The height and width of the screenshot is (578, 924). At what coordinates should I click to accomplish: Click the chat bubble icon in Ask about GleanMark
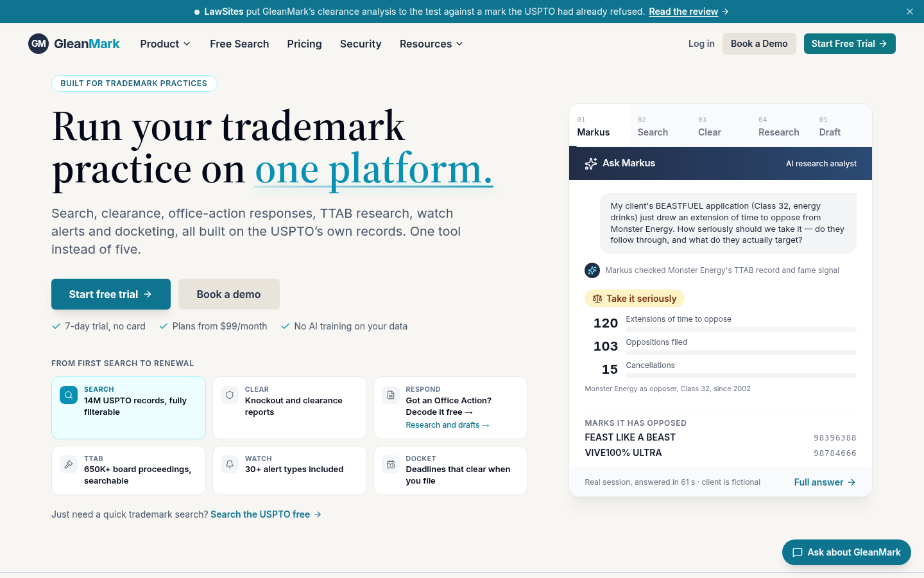(798, 552)
